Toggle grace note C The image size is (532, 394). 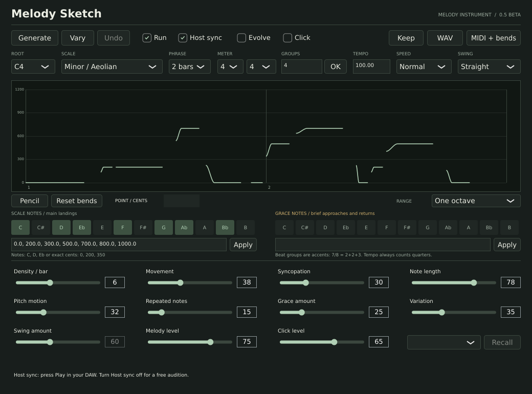pyautogui.click(x=284, y=227)
